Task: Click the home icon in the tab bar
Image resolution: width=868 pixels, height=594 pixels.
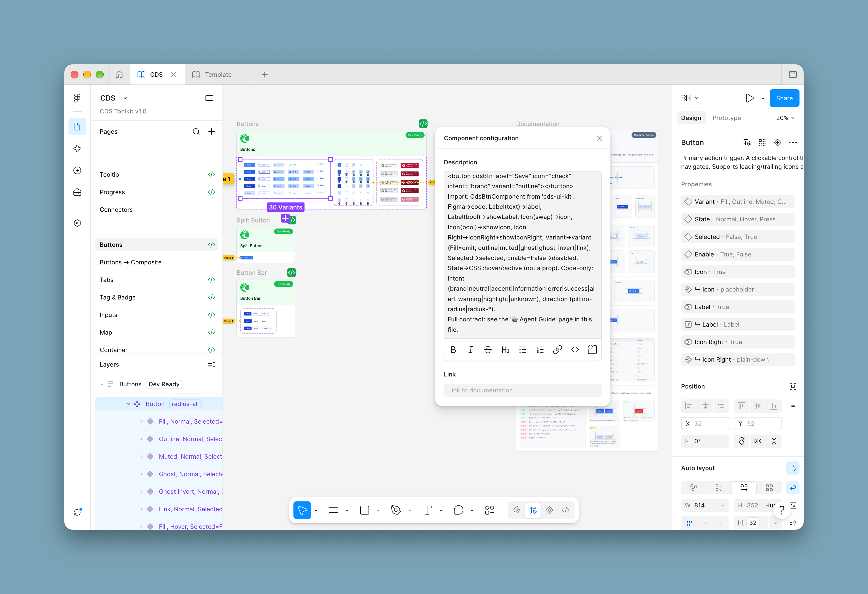Action: coord(119,74)
